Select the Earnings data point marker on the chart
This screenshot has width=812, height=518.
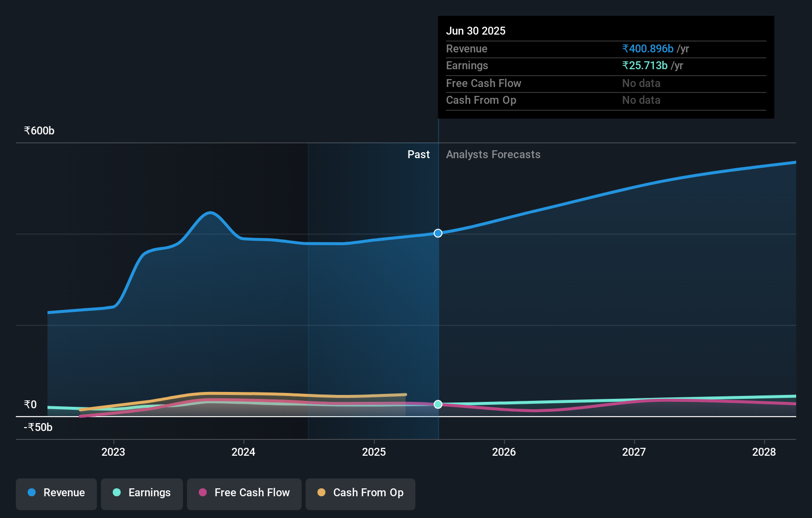[437, 404]
